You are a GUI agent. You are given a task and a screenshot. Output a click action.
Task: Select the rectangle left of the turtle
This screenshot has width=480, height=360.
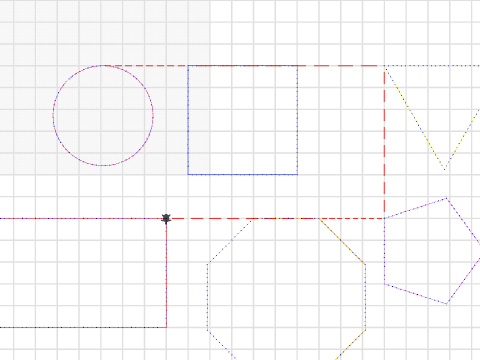[x=83, y=273]
